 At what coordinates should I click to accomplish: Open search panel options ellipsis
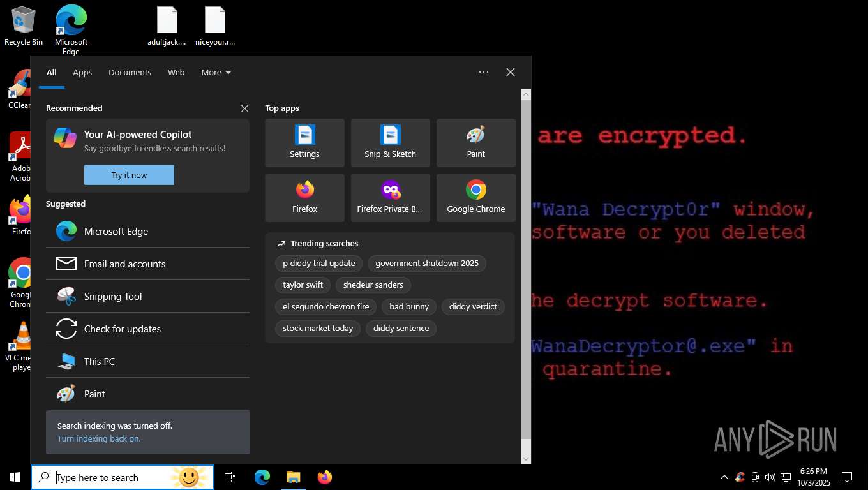[484, 72]
